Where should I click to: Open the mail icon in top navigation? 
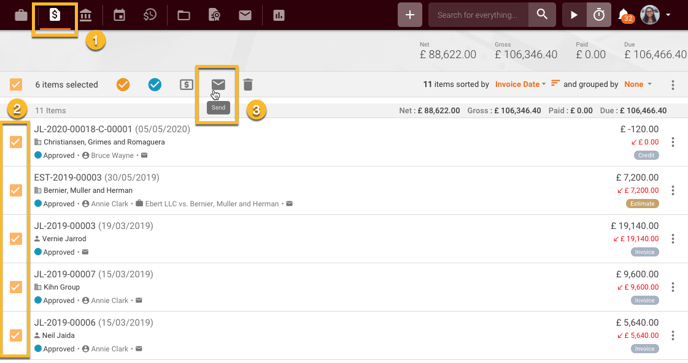[x=245, y=15]
